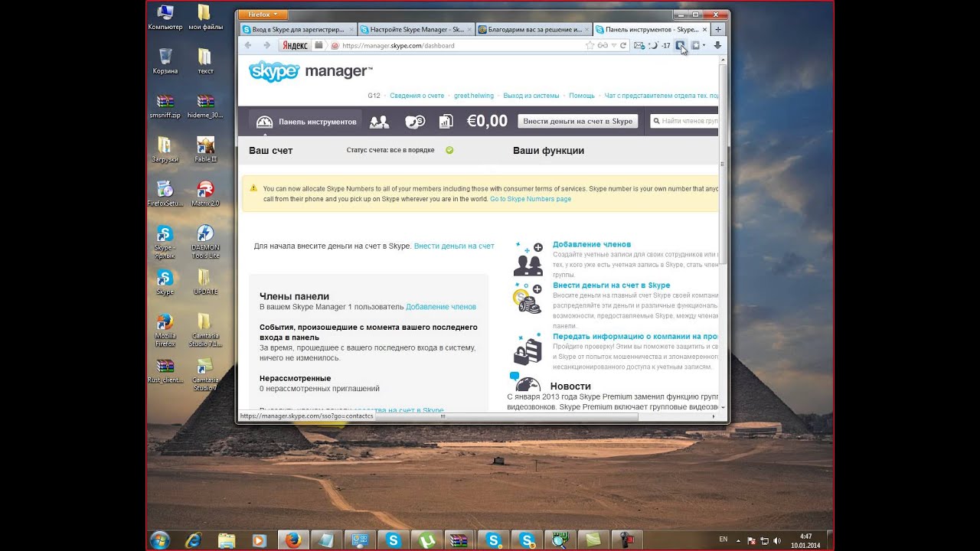Screen dimensions: 980x551
Task: Open Go to Skype Numbers page link
Action: coord(531,199)
